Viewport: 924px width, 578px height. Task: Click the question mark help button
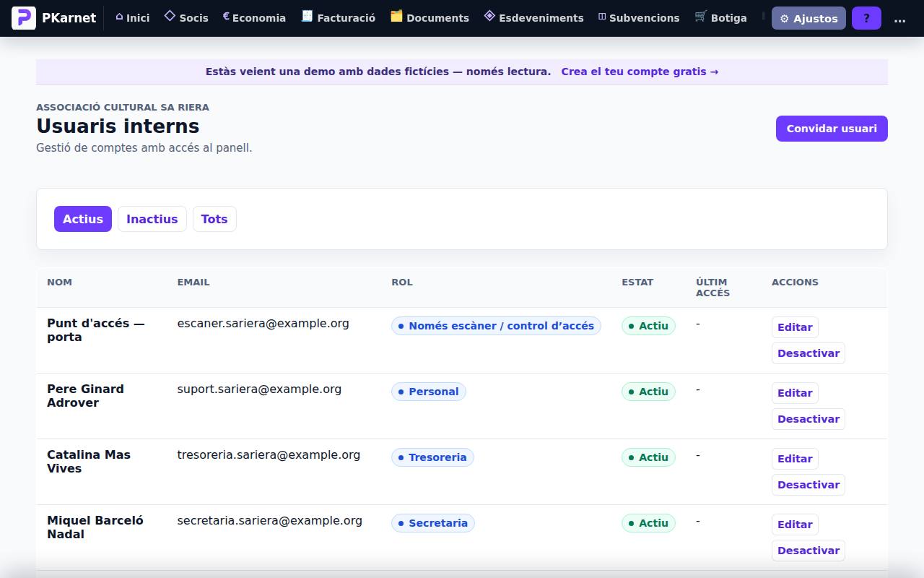click(866, 19)
